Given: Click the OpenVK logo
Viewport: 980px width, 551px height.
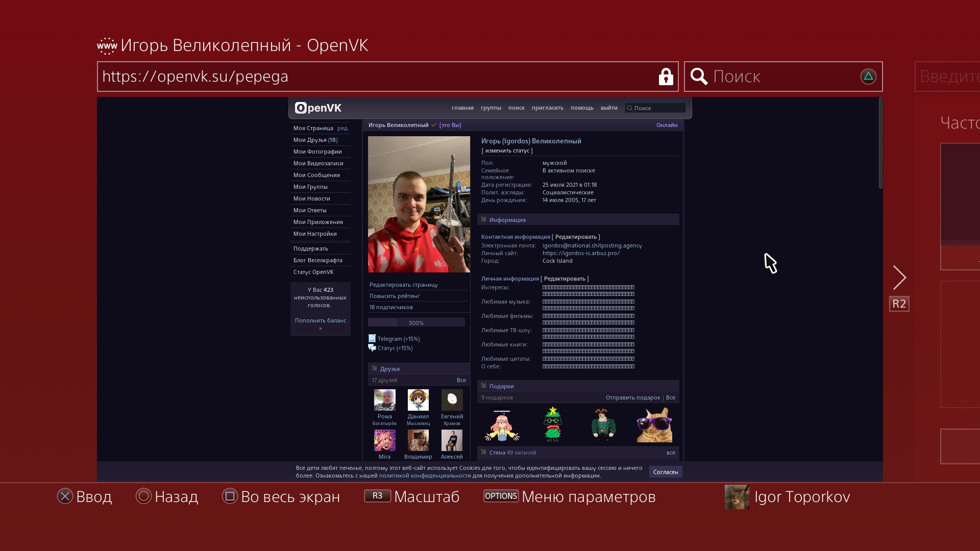Looking at the screenshot, I should [x=318, y=108].
